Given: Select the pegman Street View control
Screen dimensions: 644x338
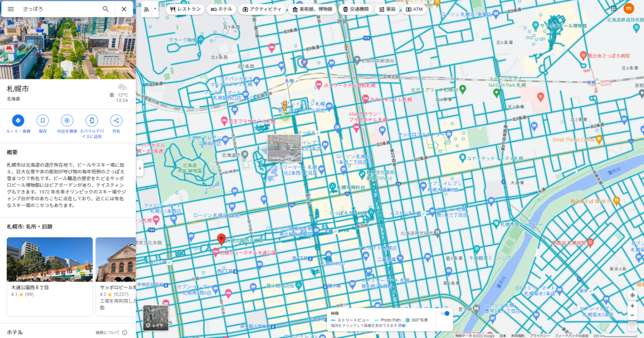Looking at the screenshot, I should pyautogui.click(x=632, y=326).
